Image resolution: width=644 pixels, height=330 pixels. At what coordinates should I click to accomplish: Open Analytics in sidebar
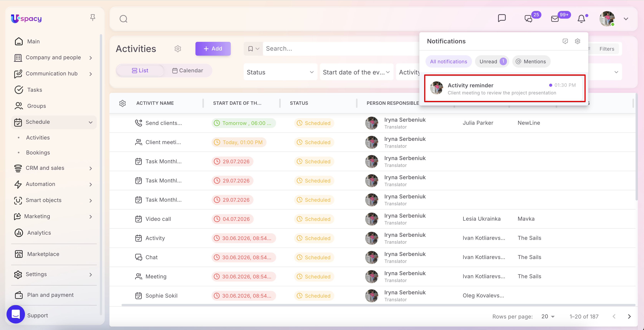pos(54,233)
